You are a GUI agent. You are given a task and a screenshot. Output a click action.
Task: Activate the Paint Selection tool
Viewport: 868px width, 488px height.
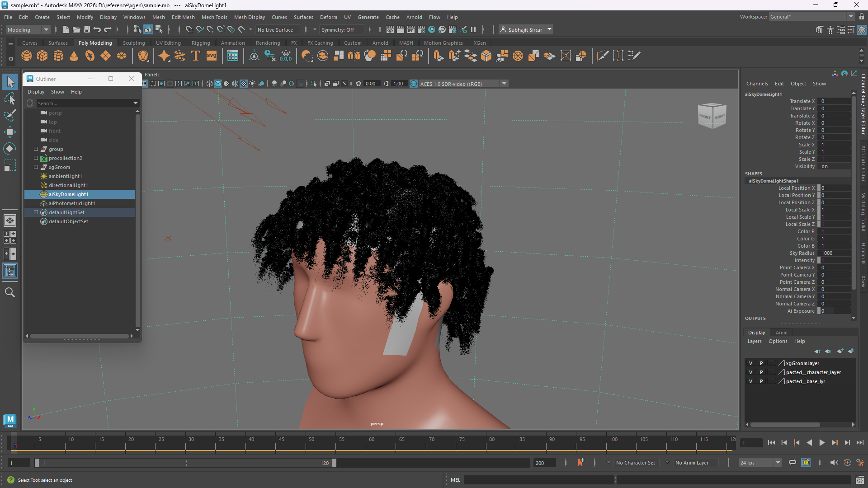click(10, 115)
